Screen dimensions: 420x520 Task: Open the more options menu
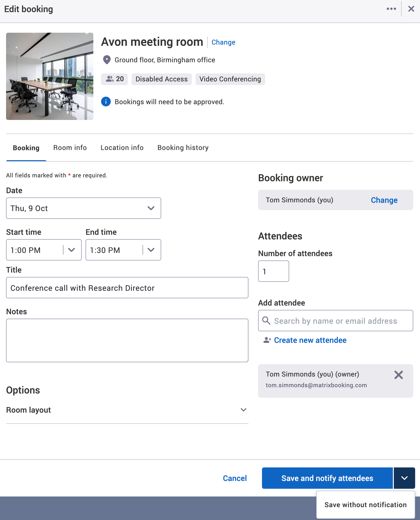[x=391, y=9]
